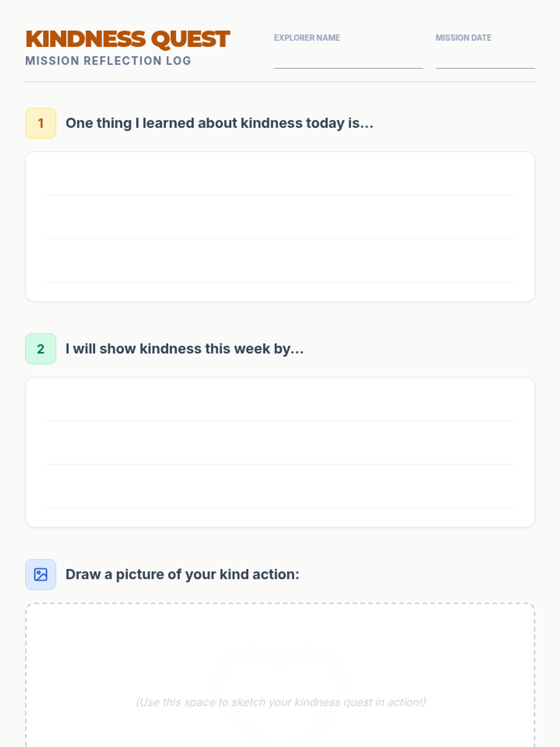Click the 'One thing I learned about kindness' heading

click(219, 123)
